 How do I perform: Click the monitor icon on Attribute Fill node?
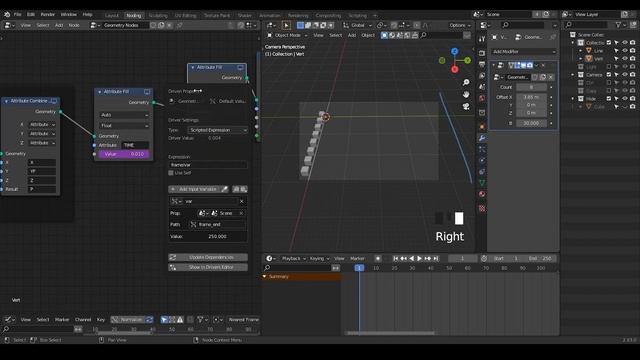click(147, 92)
